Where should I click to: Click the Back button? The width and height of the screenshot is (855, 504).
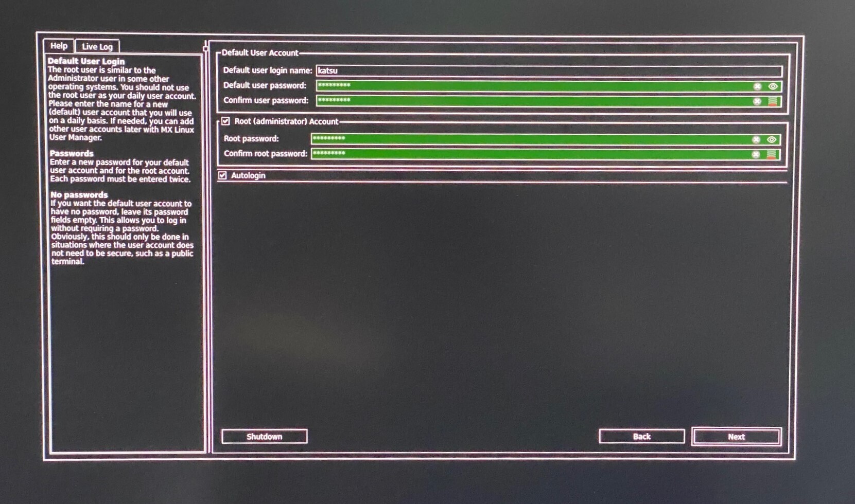[x=641, y=436]
